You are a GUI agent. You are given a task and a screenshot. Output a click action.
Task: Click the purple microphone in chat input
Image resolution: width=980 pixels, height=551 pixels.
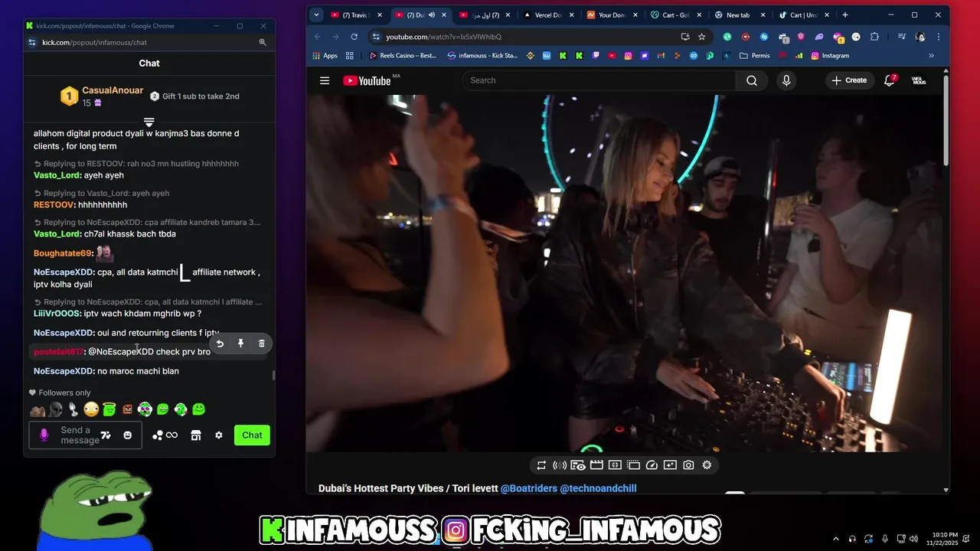click(44, 435)
